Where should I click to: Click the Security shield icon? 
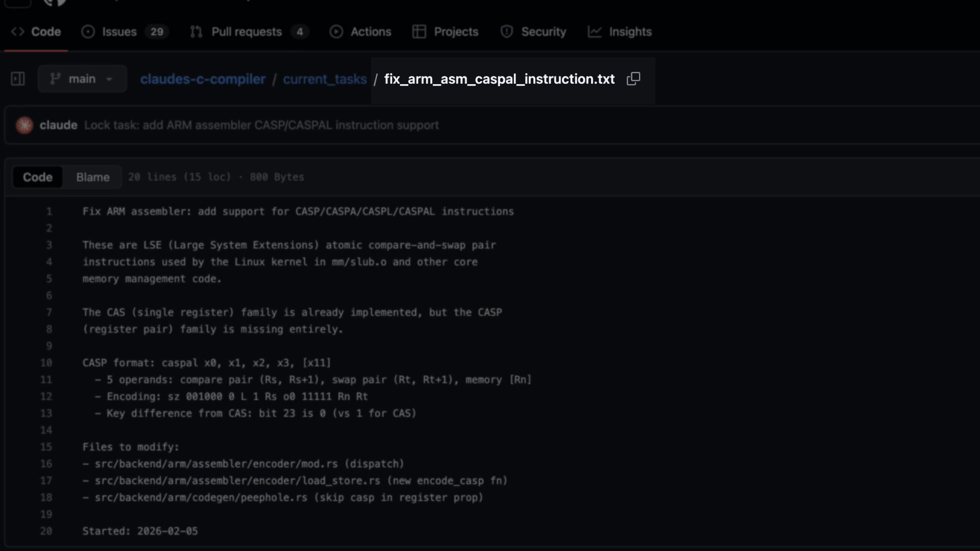[x=506, y=32]
